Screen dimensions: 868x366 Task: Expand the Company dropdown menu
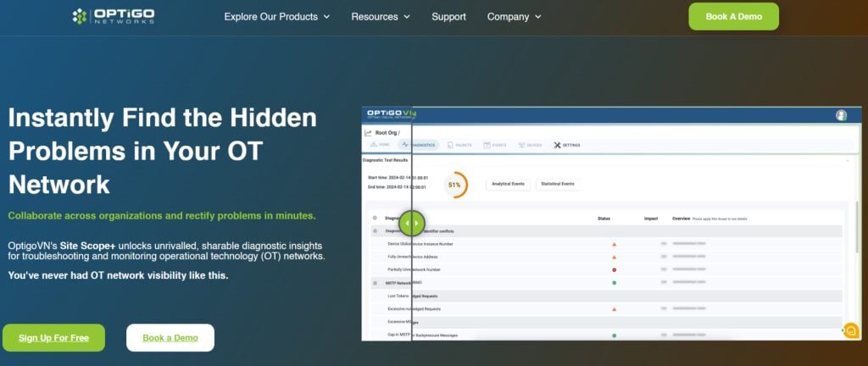coord(515,17)
